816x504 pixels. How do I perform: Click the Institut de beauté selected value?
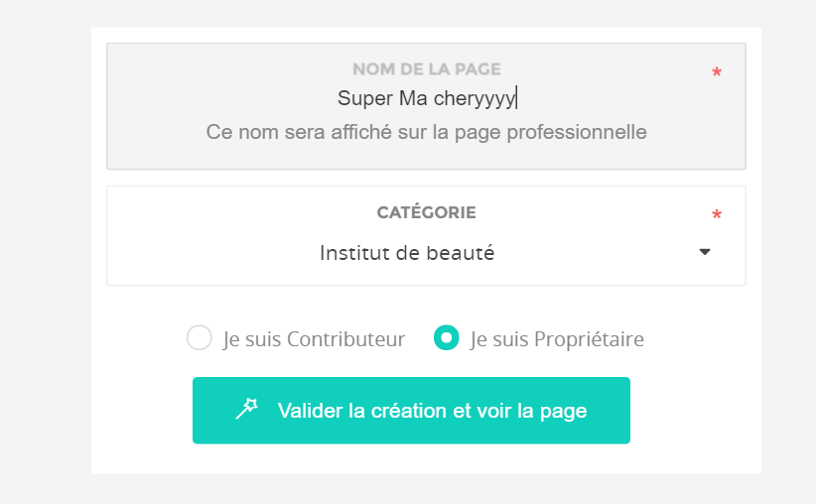pos(407,253)
